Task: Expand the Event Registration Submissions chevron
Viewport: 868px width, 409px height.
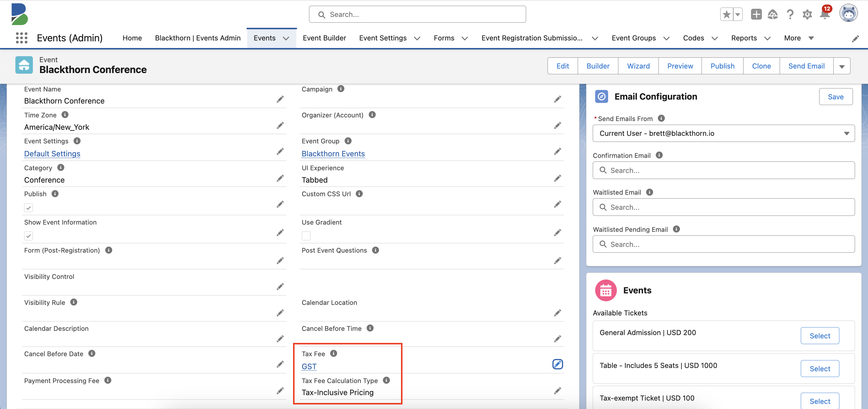Action: pyautogui.click(x=595, y=38)
